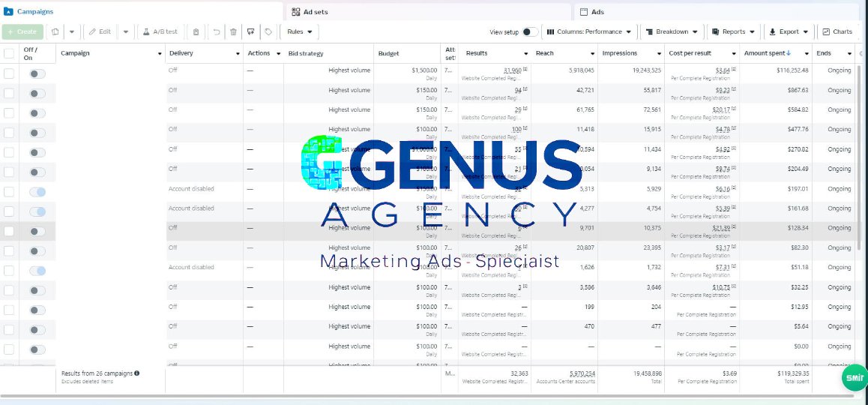This screenshot has width=868, height=405.
Task: Toggle the campaign switch in the $128.34 row
Action: [37, 231]
